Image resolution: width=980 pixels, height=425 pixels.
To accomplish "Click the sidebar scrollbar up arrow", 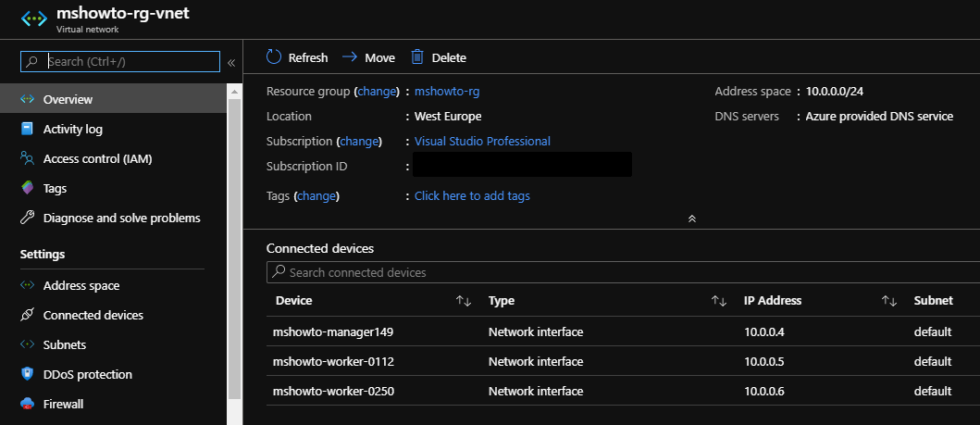I will (x=234, y=92).
